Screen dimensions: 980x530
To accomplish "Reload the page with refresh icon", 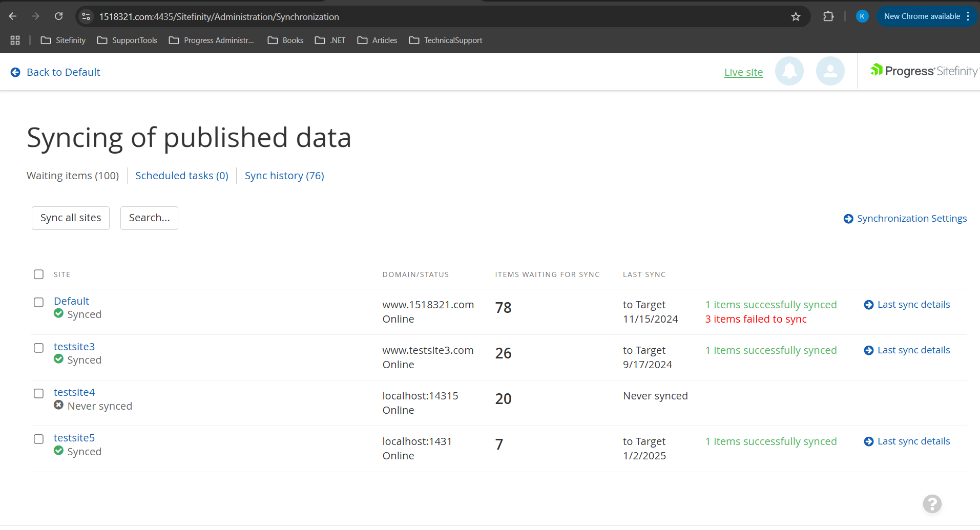I will tap(59, 16).
